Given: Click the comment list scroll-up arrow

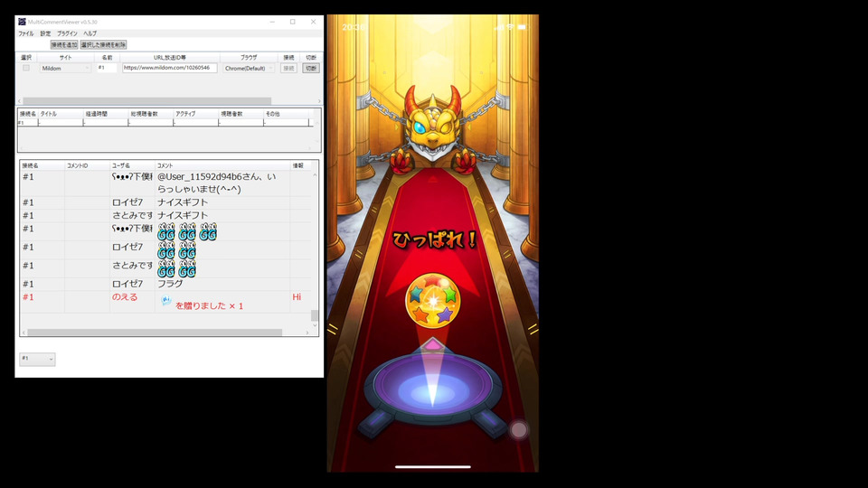Looking at the screenshot, I should (x=315, y=174).
